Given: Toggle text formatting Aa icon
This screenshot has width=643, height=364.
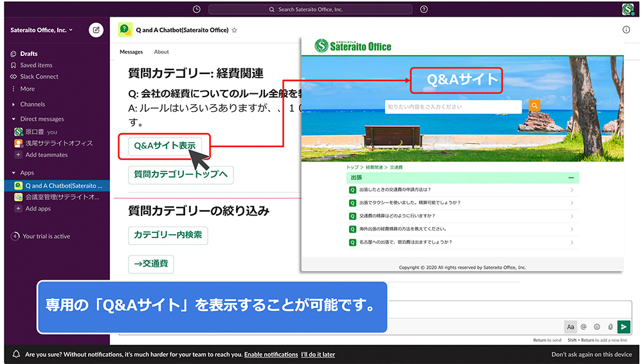Looking at the screenshot, I should (570, 327).
